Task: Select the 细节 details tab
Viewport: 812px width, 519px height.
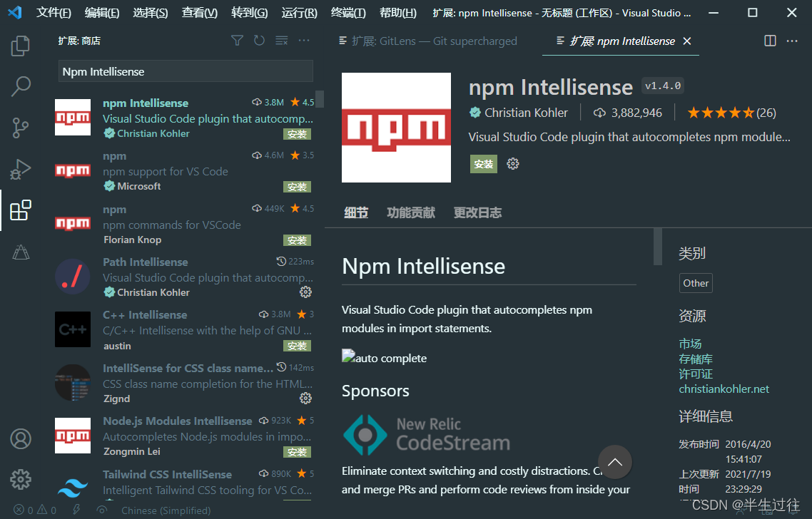Action: 356,212
